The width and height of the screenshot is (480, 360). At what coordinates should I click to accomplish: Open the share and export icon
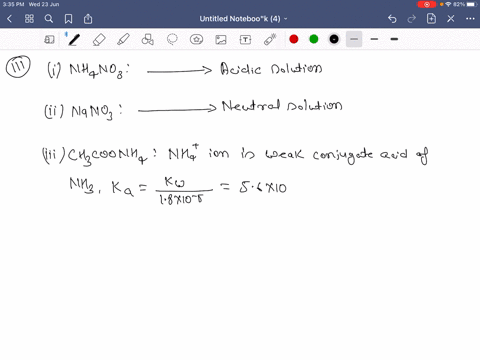point(88,19)
